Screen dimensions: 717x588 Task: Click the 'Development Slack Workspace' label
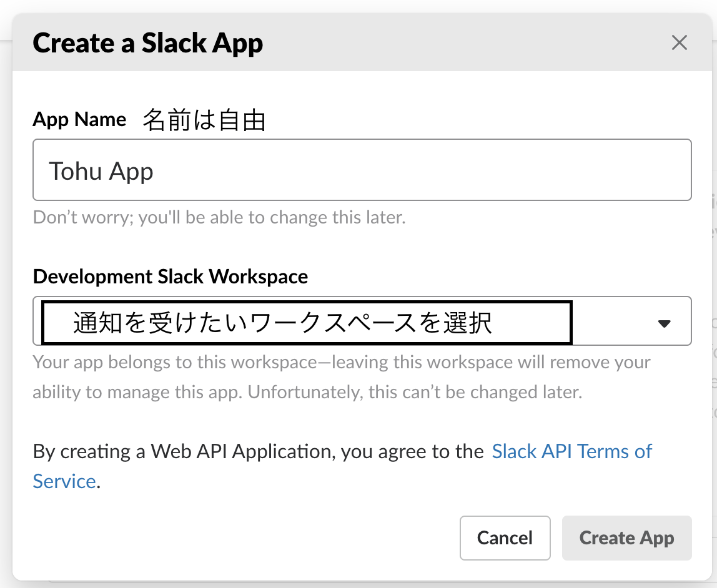pos(170,276)
